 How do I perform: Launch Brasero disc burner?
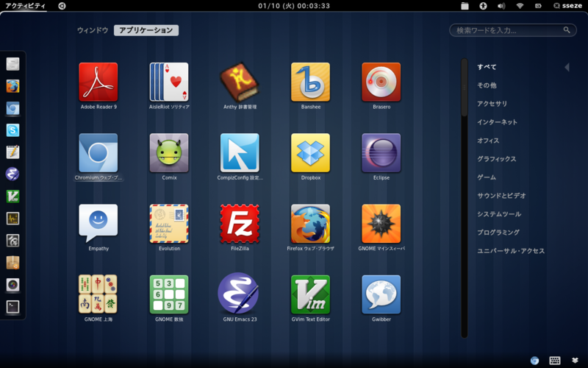pyautogui.click(x=381, y=82)
